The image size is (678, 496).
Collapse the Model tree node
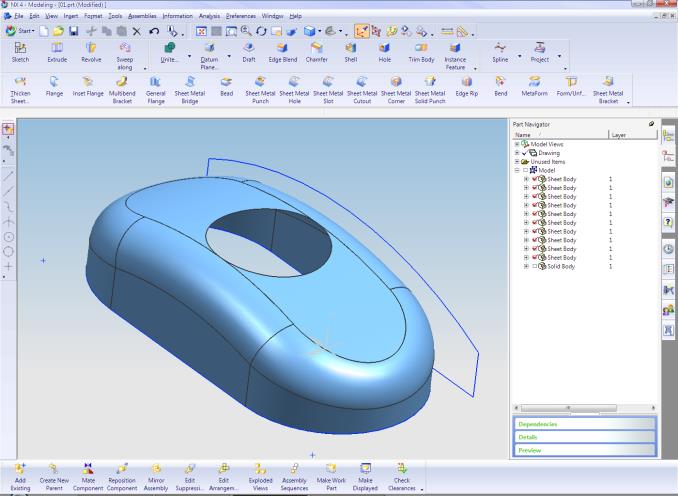(x=517, y=170)
